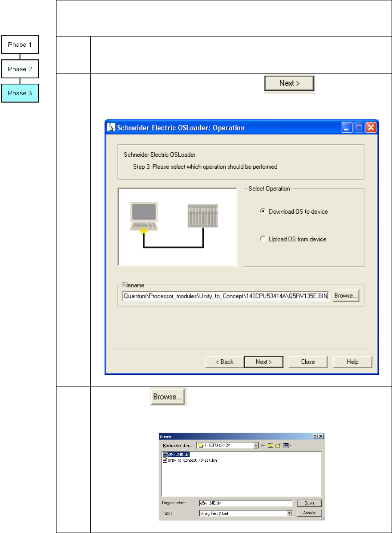This screenshot has height=533, width=392.
Task: Click the q5rv124E.bin file icon
Action: tap(165, 455)
